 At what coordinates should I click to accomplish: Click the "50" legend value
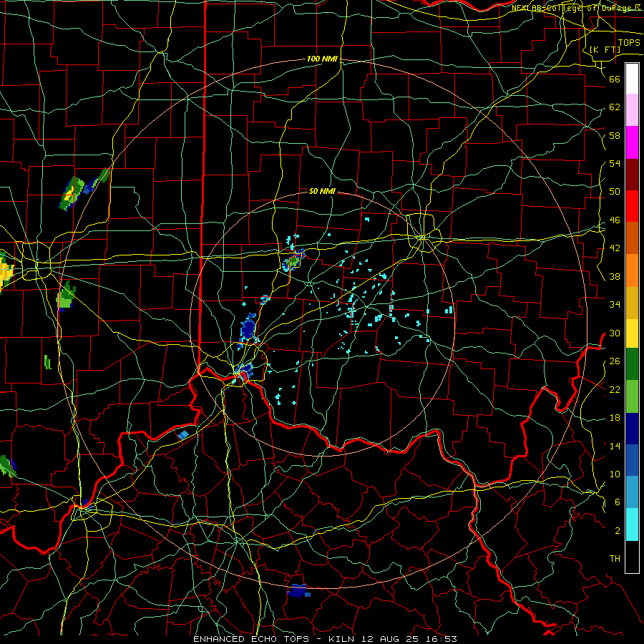click(x=615, y=192)
